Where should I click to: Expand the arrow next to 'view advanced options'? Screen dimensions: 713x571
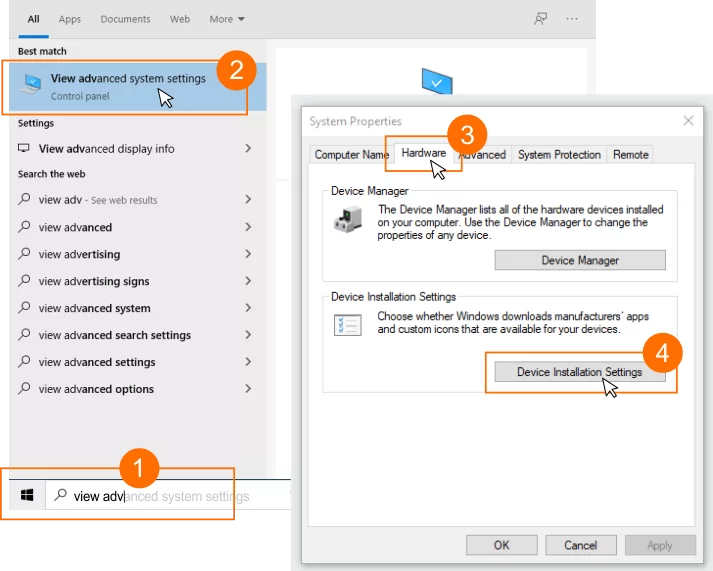coord(248,388)
